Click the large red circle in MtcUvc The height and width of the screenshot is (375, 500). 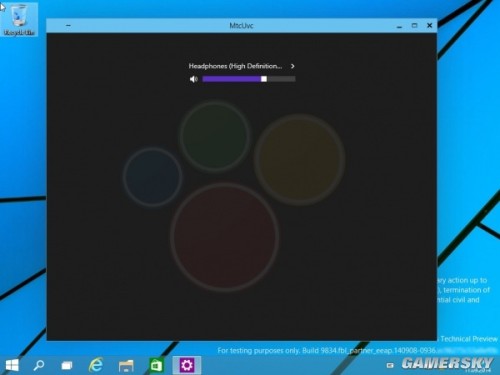point(225,237)
